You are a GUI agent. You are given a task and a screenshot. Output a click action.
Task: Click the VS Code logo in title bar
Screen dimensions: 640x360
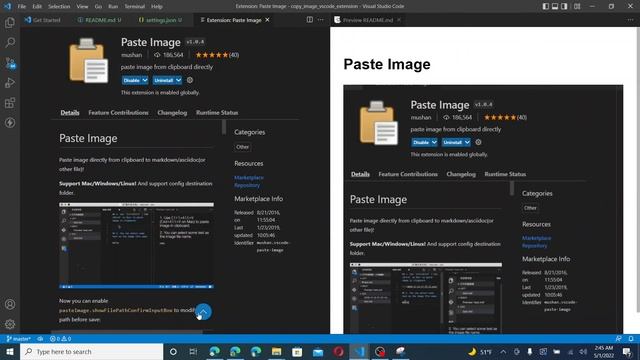7,6
